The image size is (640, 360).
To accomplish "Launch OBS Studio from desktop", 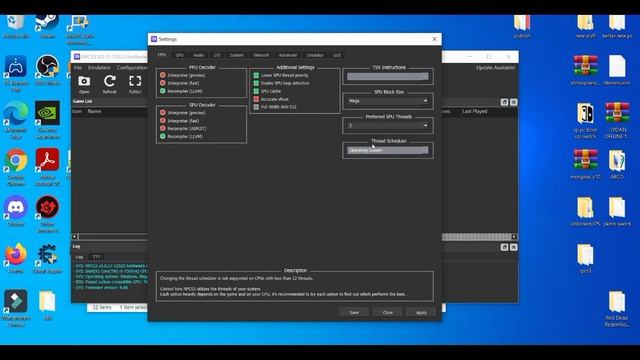I will click(47, 69).
